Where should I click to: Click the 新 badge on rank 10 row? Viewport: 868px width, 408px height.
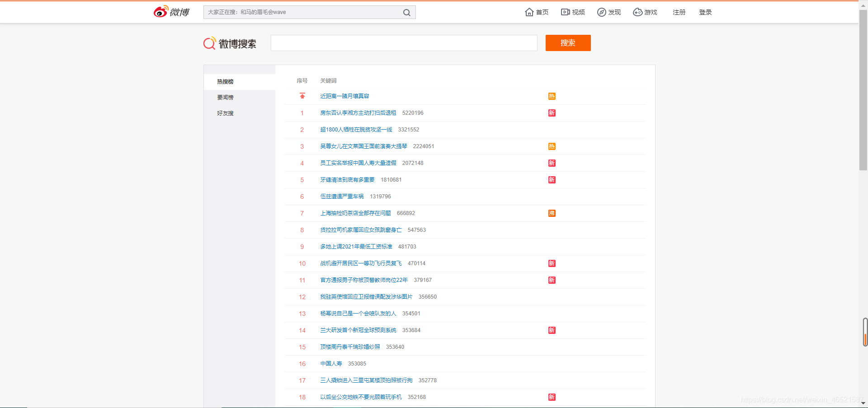pyautogui.click(x=552, y=263)
